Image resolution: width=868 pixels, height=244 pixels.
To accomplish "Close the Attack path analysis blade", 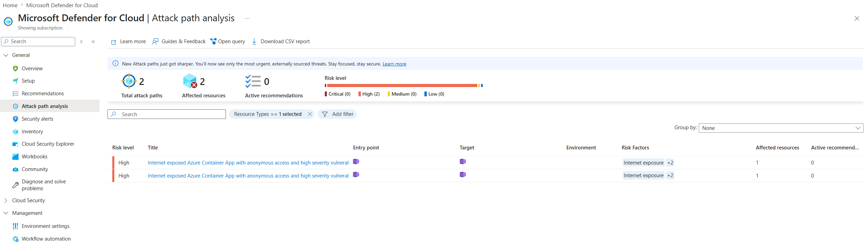I will [x=857, y=19].
